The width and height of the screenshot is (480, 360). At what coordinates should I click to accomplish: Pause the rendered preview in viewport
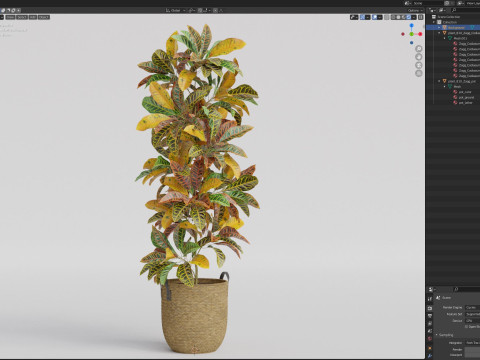pyautogui.click(x=421, y=17)
